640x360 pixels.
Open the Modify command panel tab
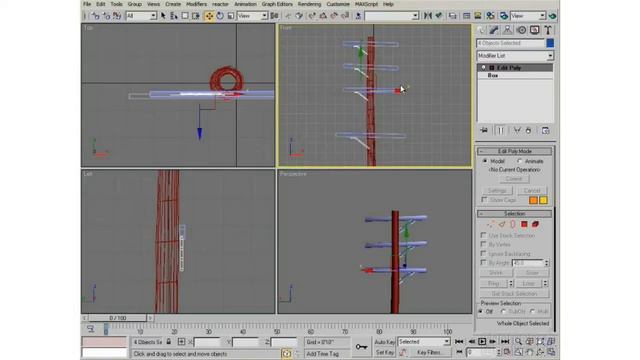tap(494, 30)
